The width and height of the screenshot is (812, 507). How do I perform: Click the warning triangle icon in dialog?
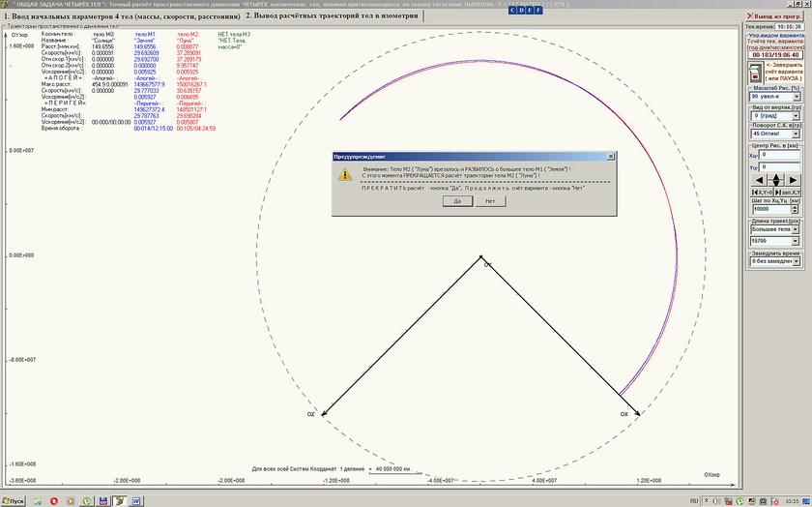(344, 174)
